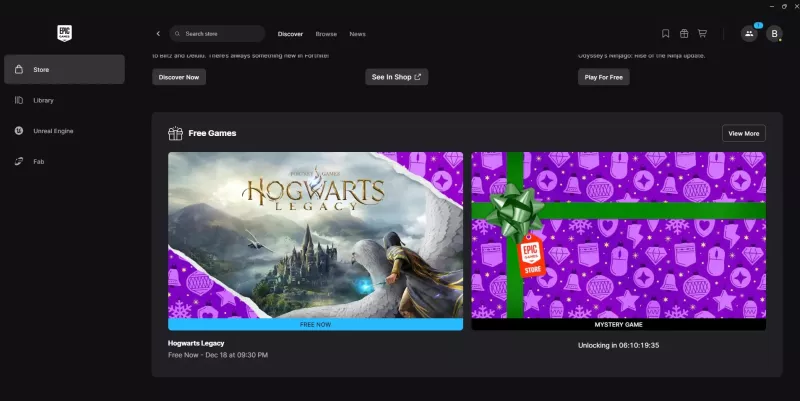Viewport: 800px width, 401px height.
Task: Click the See In Shop button
Action: (x=396, y=77)
